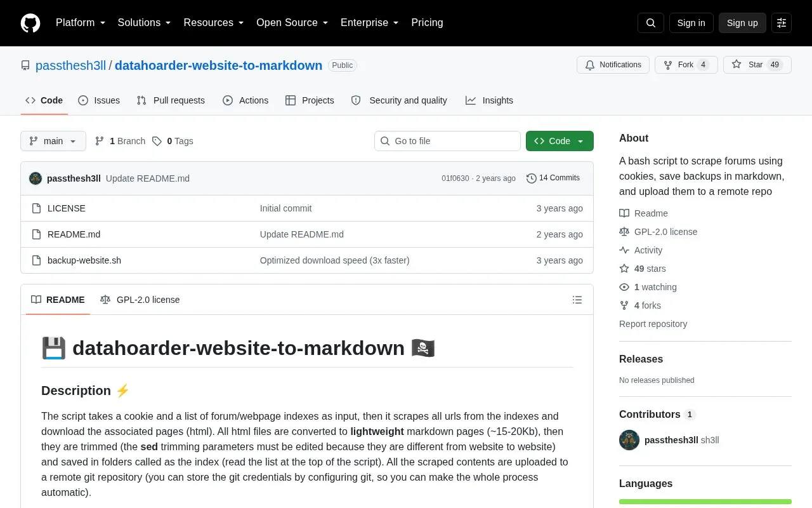Click the search magnifier icon in header

651,23
